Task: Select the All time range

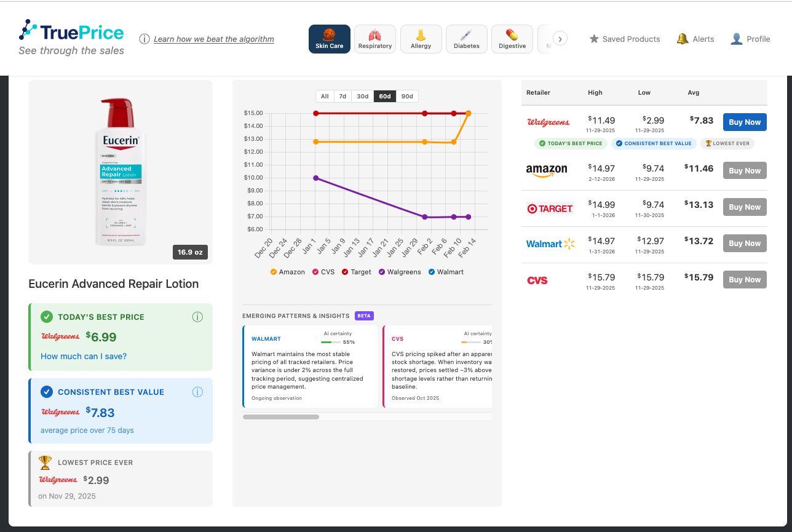Action: coord(325,96)
